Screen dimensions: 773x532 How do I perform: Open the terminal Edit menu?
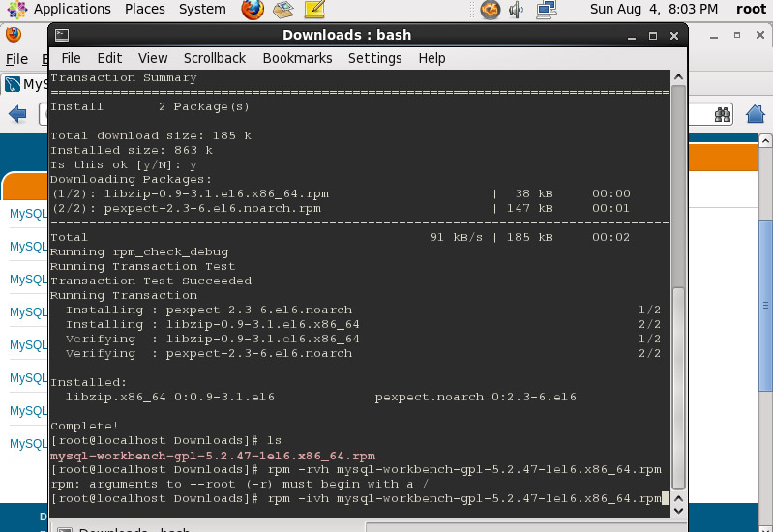click(109, 58)
